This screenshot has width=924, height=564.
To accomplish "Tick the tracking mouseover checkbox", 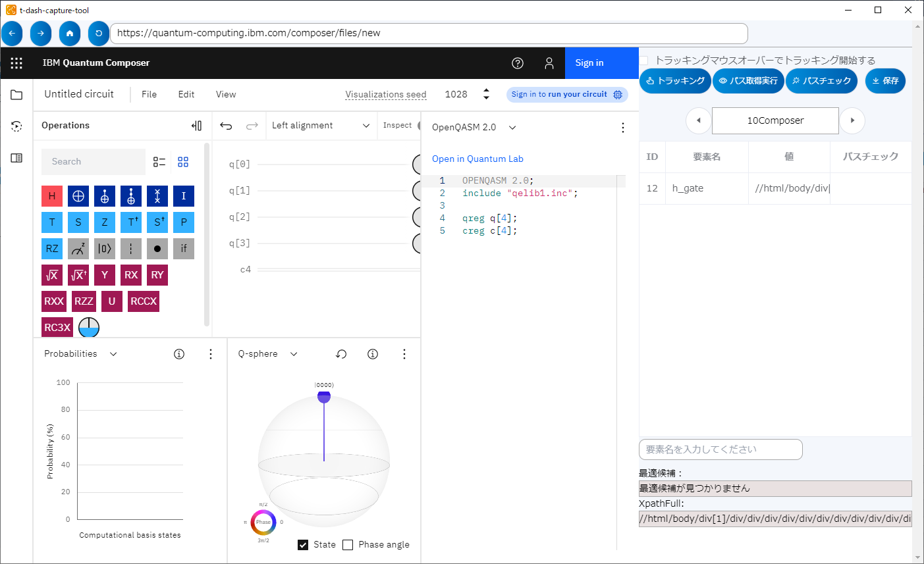I will point(644,61).
